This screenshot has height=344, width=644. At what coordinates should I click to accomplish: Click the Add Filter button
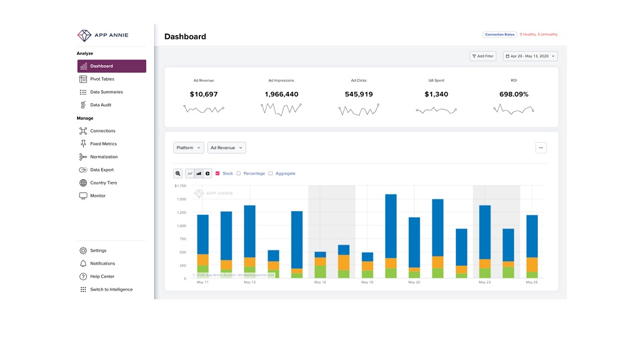(483, 56)
